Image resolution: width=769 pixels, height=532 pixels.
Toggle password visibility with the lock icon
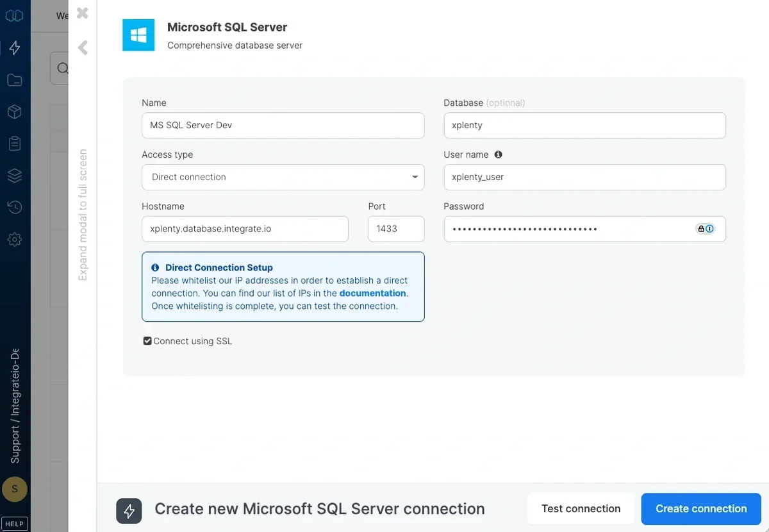pyautogui.click(x=701, y=228)
